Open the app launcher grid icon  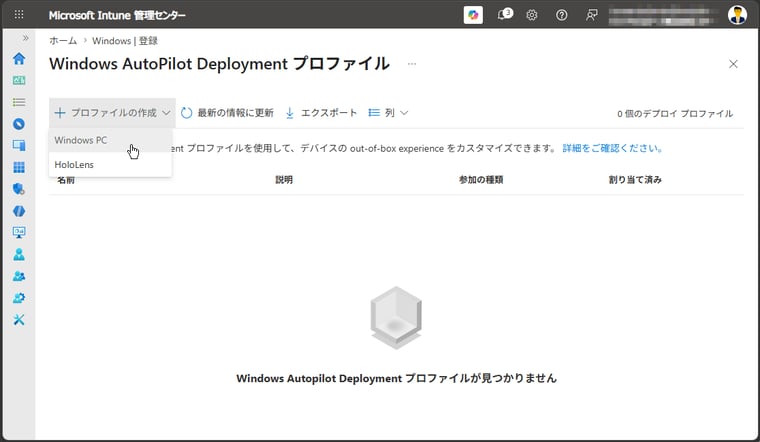[19, 15]
